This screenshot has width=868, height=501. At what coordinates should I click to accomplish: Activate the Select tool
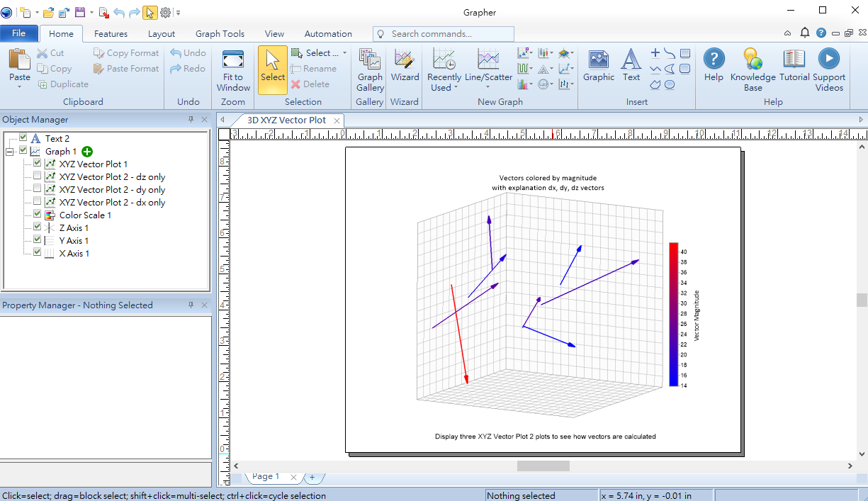pyautogui.click(x=273, y=69)
